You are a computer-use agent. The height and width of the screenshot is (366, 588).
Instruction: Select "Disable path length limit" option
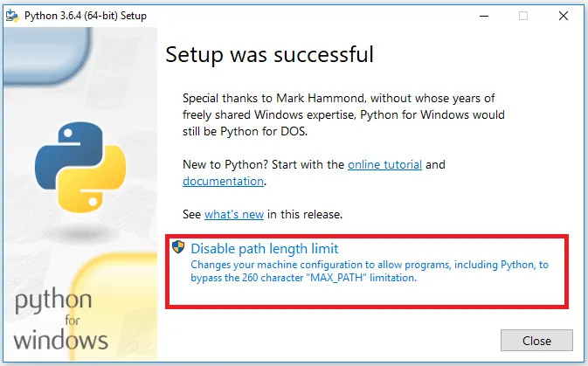click(264, 249)
